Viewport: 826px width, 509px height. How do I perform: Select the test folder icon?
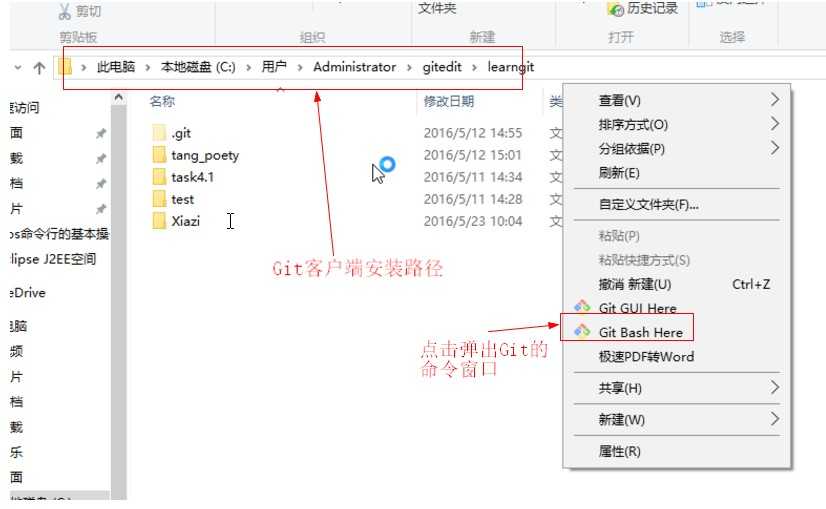[x=159, y=199]
